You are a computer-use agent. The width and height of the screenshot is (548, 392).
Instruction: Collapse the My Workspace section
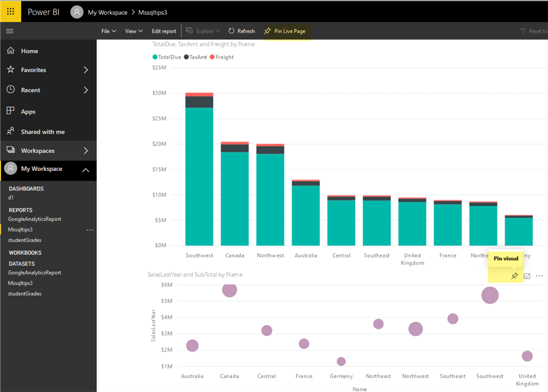86,170
